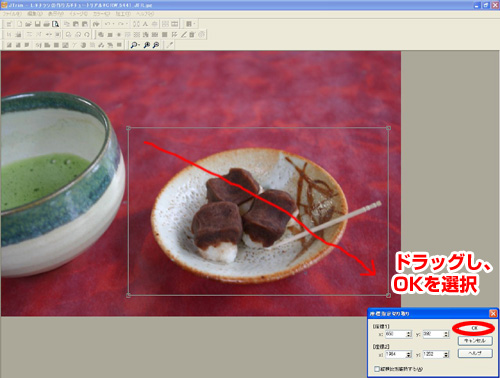Click the Redo arrow icon
This screenshot has width=500, height=378.
click(121, 24)
